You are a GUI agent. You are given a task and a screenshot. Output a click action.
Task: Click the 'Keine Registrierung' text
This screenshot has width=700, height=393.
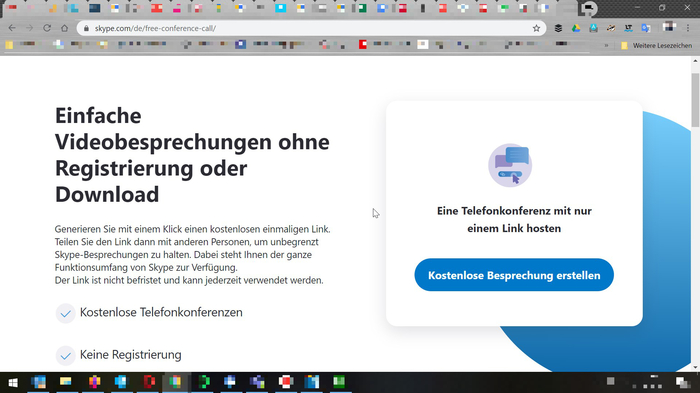131,355
